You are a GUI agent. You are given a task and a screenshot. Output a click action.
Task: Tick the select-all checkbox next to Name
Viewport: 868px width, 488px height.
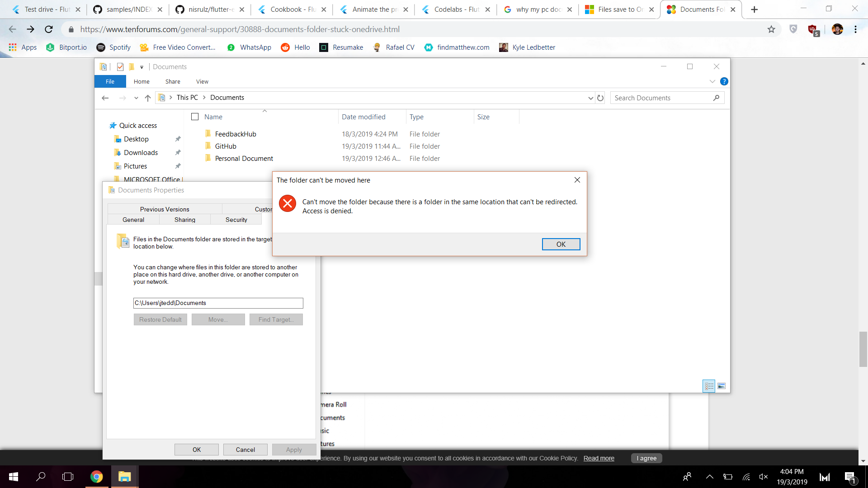click(x=195, y=117)
